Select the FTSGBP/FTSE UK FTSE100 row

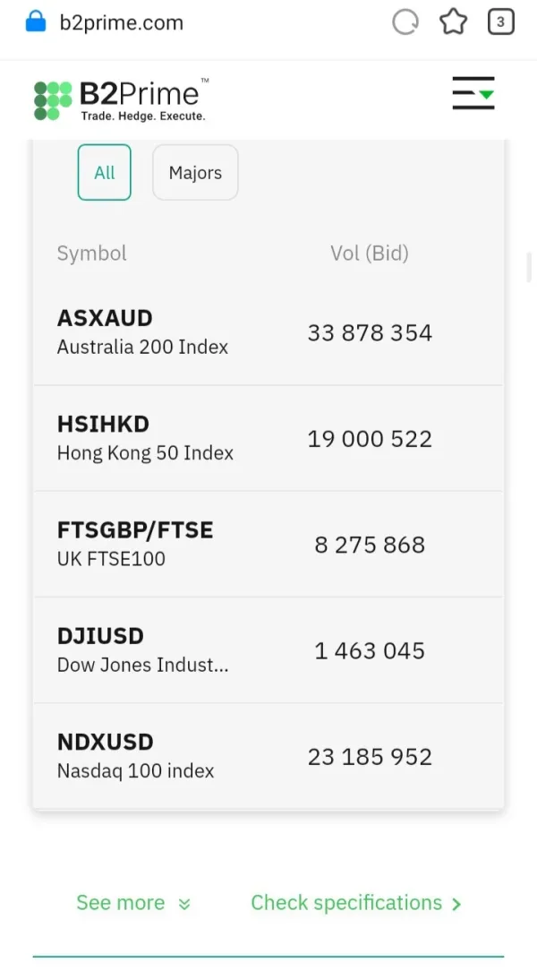click(268, 544)
